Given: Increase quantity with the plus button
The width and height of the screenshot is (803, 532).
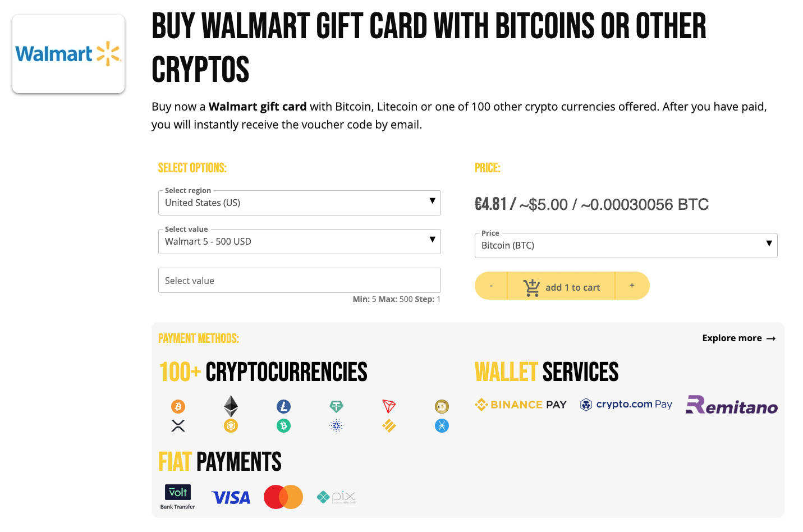Looking at the screenshot, I should 632,286.
